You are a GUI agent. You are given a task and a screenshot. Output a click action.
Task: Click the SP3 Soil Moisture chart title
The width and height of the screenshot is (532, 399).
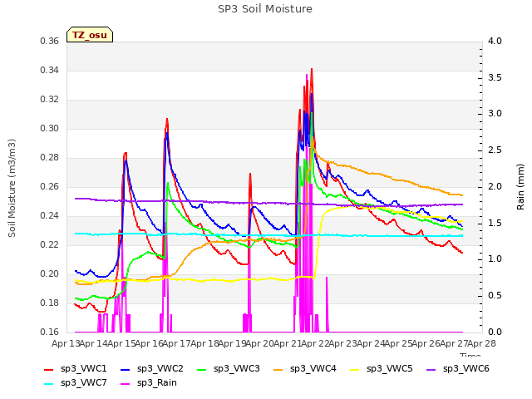pos(265,9)
